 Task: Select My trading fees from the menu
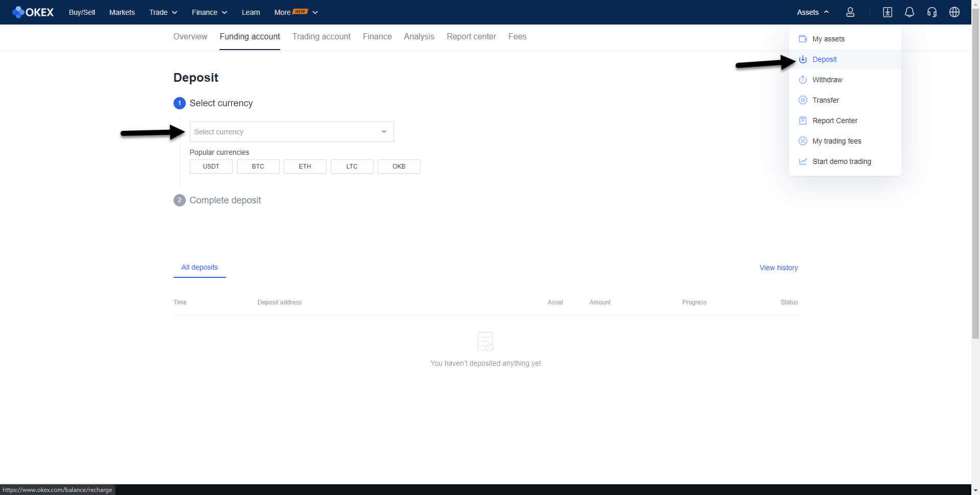click(845, 141)
